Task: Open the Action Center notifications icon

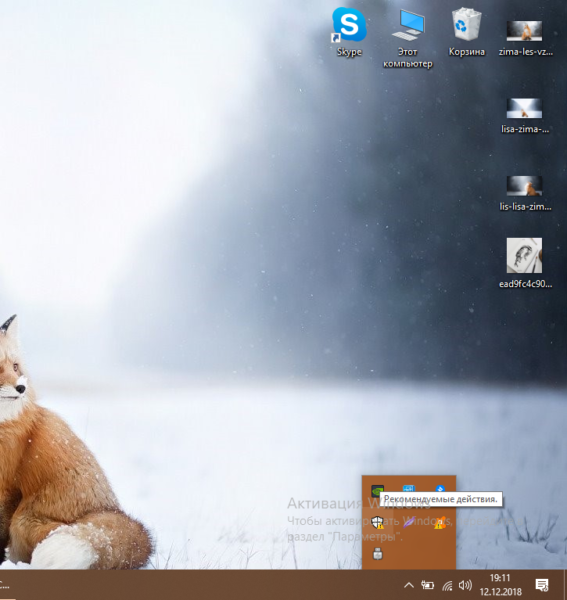Action: pos(542,585)
